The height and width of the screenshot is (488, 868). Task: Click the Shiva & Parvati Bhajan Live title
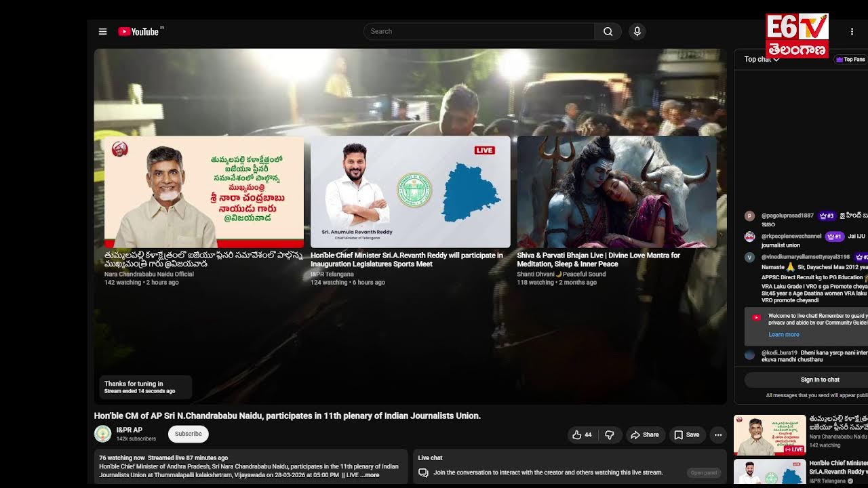coord(598,260)
